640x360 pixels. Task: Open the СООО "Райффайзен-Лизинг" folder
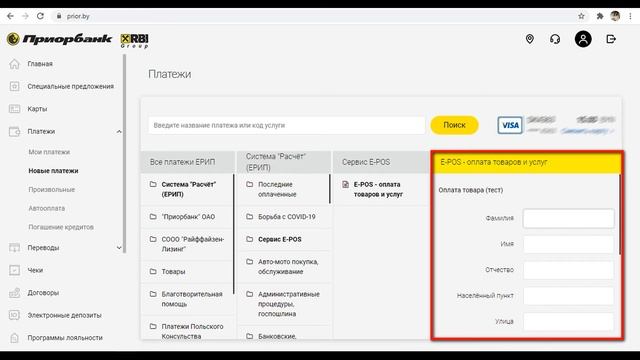[x=187, y=244]
